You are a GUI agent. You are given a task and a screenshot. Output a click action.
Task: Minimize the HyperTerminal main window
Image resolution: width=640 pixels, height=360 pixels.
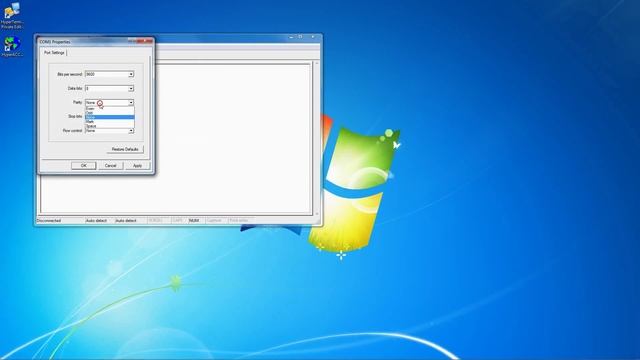click(x=291, y=37)
